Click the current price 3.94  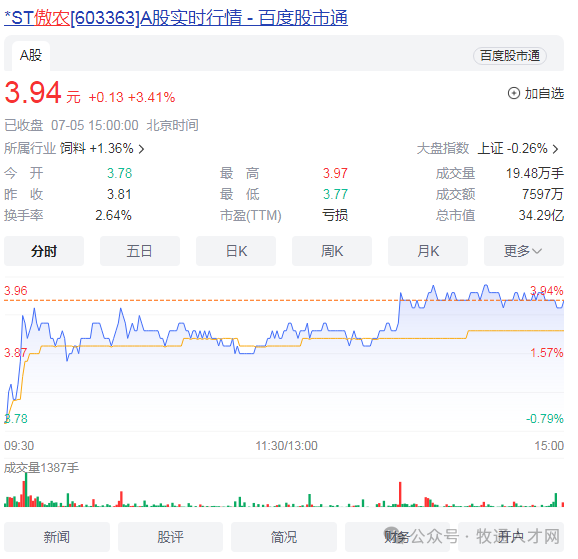pos(33,92)
